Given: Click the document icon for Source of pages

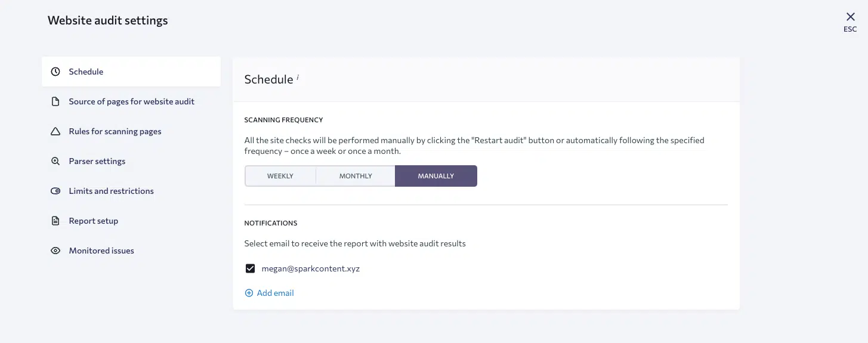Looking at the screenshot, I should click(55, 101).
